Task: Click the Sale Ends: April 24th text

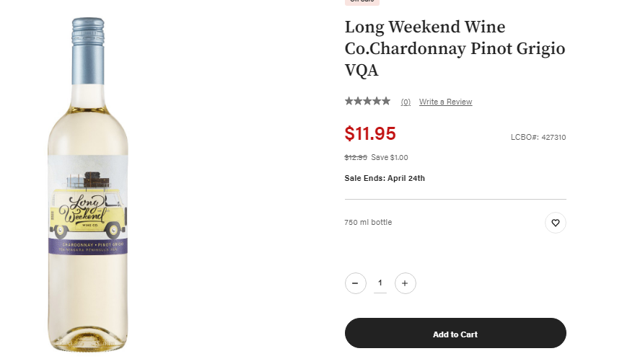Action: coord(385,178)
